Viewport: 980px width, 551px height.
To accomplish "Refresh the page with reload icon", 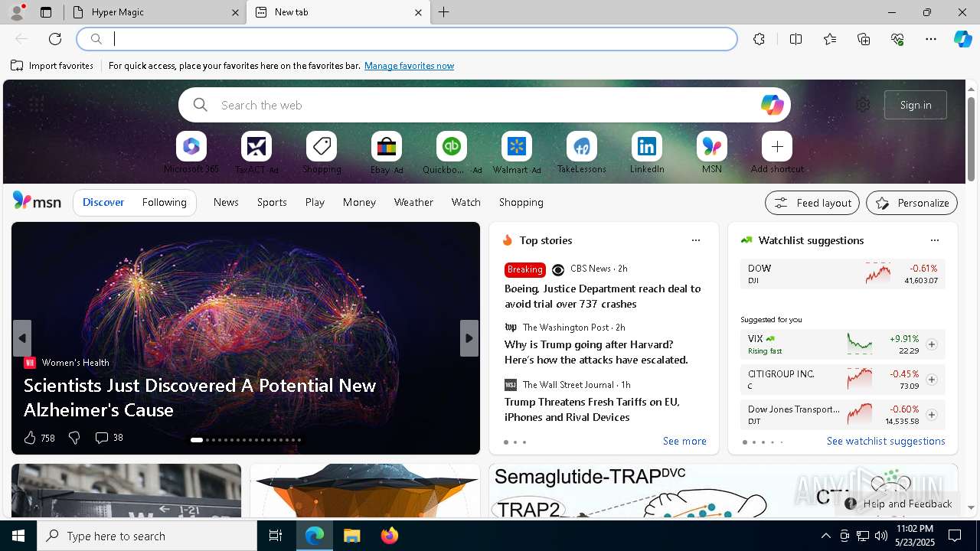I will click(55, 39).
